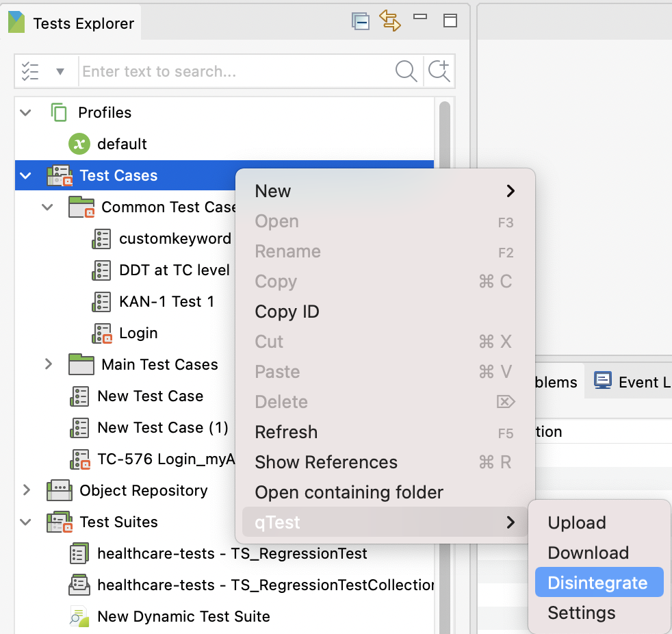Click the magnifier search icon

point(406,71)
